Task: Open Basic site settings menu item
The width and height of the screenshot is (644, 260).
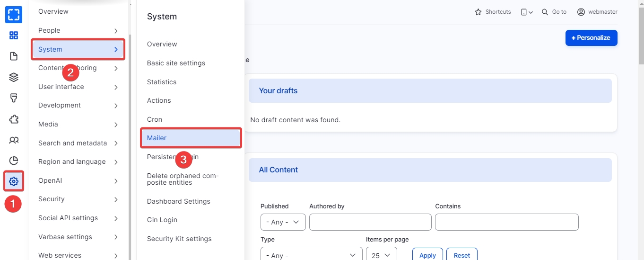Action: (176, 63)
